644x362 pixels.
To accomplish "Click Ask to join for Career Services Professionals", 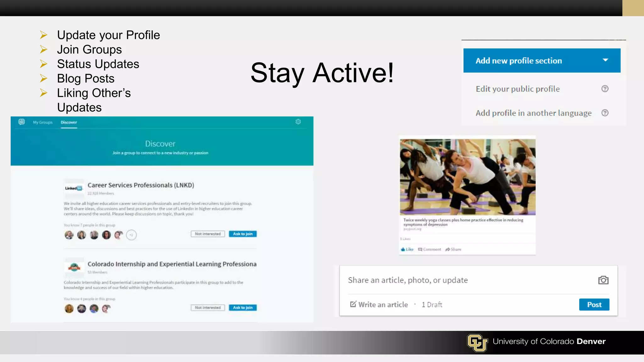I will point(243,234).
